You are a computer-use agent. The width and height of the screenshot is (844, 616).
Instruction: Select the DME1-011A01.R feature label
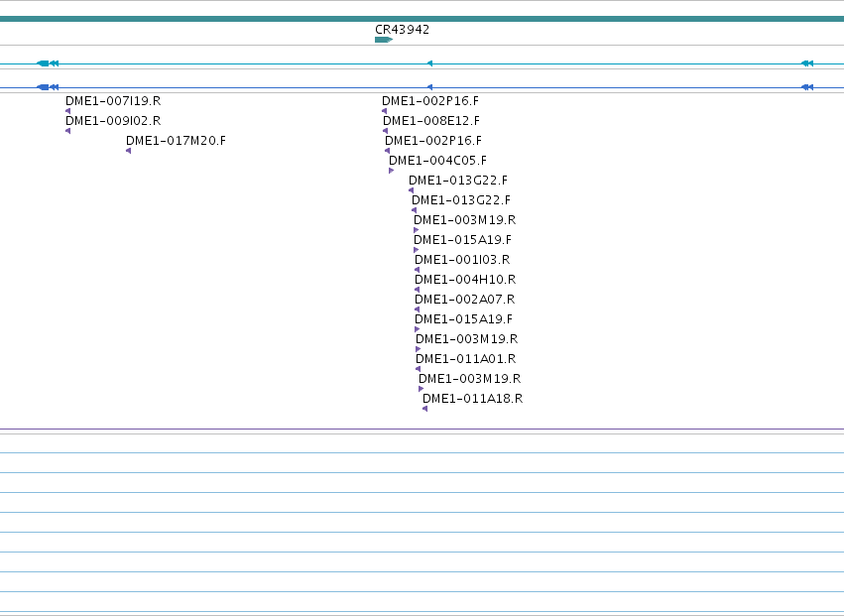pyautogui.click(x=465, y=359)
